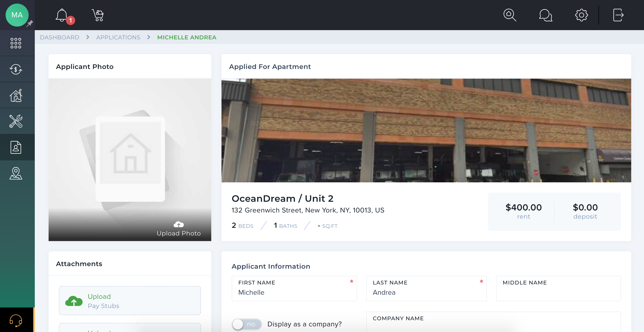
Task: Click the apartment building photo
Action: pos(426,131)
